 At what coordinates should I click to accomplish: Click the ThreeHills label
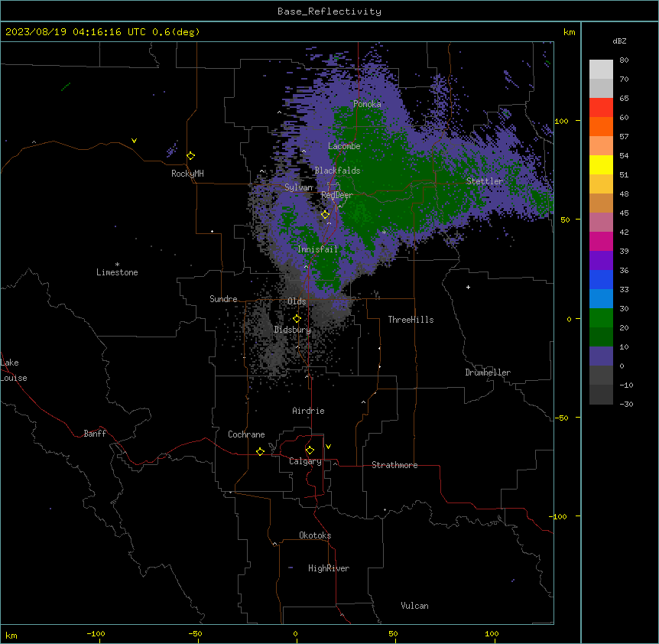click(x=411, y=320)
